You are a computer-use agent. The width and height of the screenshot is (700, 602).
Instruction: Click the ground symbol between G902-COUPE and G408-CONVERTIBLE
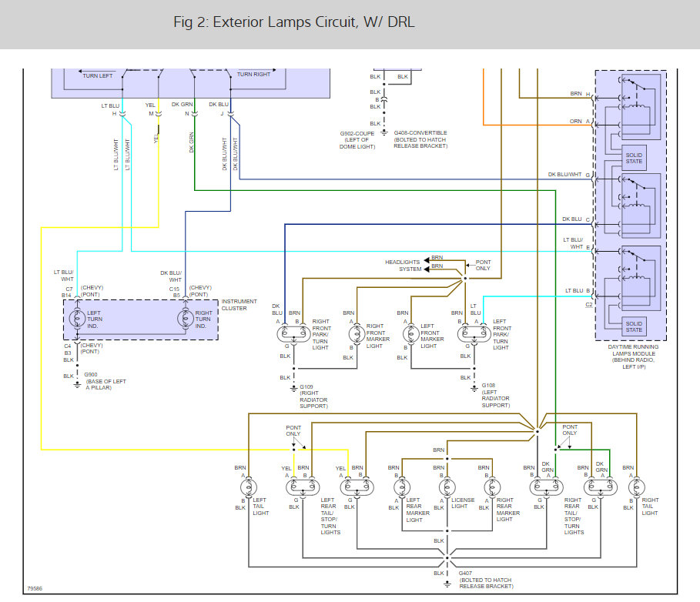(x=384, y=133)
